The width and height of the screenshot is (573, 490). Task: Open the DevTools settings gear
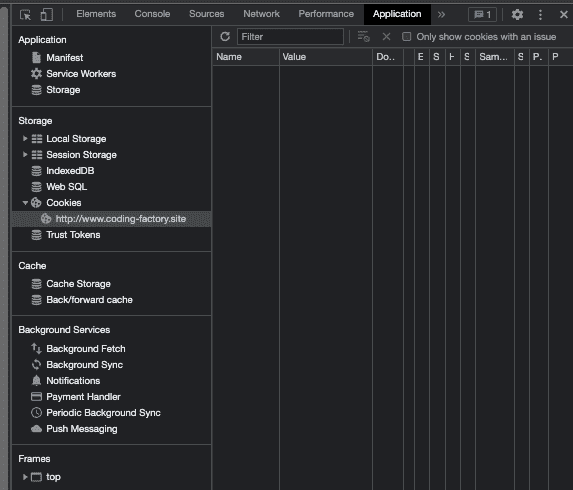(517, 15)
